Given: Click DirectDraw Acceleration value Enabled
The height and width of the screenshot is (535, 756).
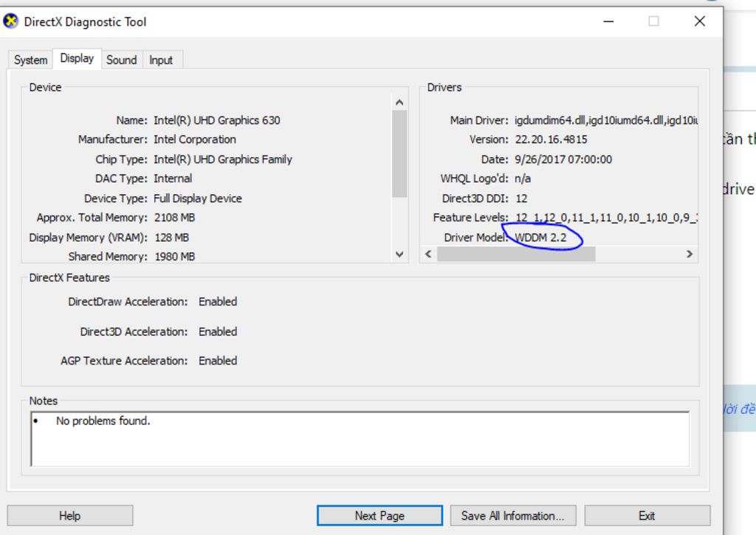Looking at the screenshot, I should [x=218, y=302].
